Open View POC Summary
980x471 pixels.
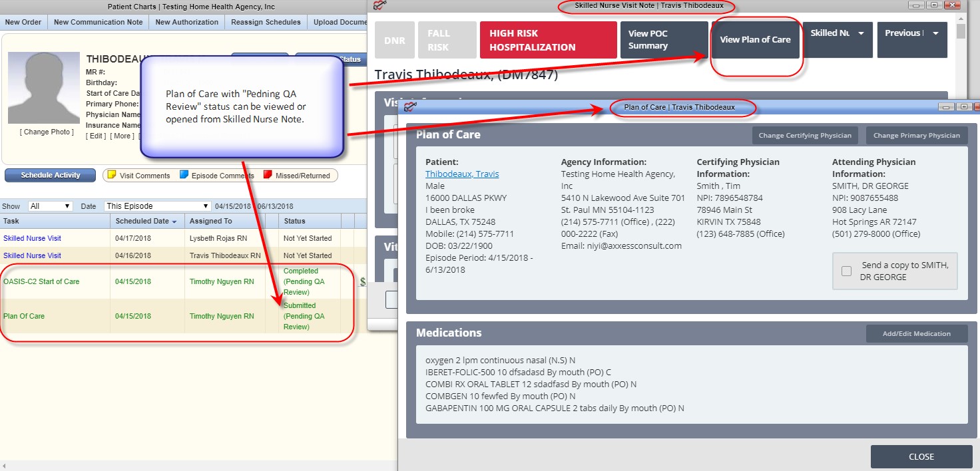click(664, 40)
